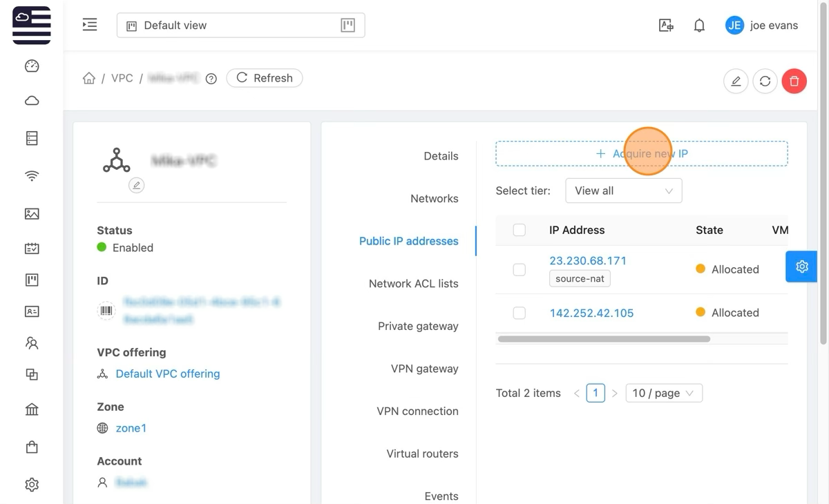Viewport: 829px width, 504px height.
Task: Click the horizontal scrollbar under the IP table
Action: (x=604, y=339)
